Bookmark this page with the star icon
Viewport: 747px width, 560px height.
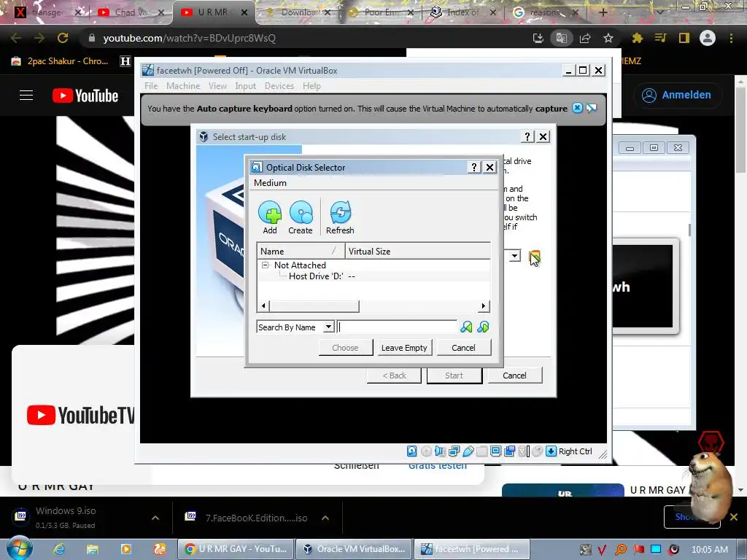tap(608, 38)
